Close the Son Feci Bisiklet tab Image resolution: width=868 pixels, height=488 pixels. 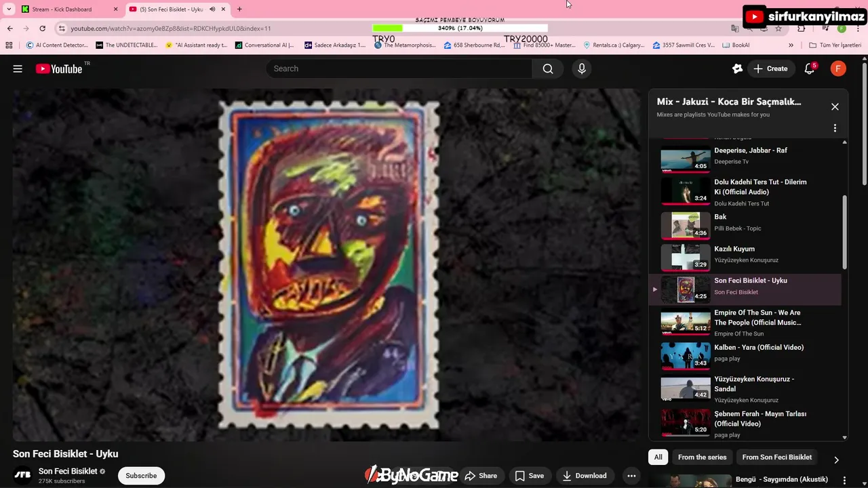coord(223,9)
